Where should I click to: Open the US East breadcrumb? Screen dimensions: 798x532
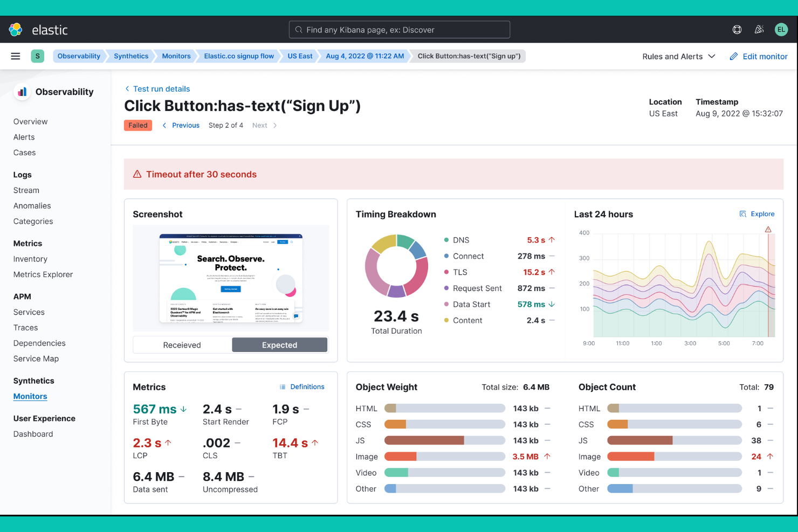299,56
